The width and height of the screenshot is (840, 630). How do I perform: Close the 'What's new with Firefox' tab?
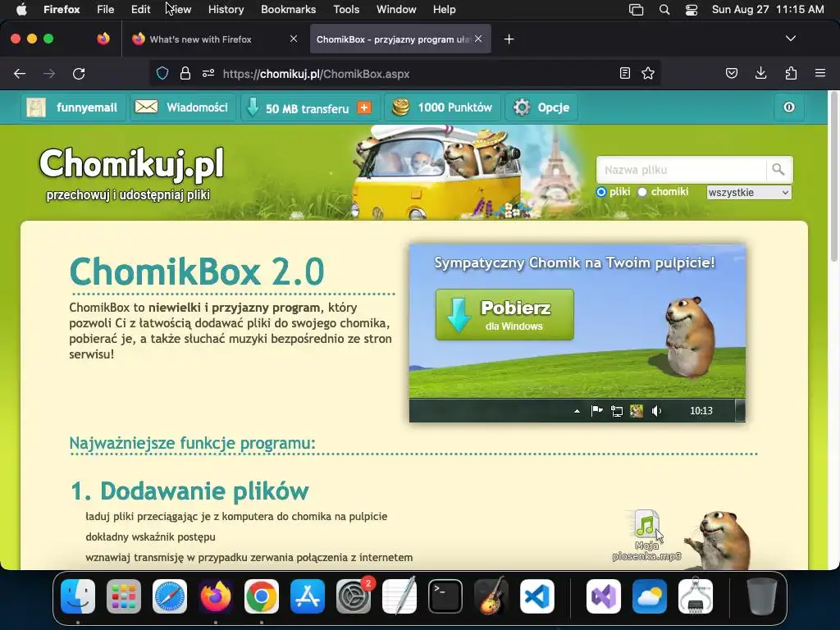(294, 39)
